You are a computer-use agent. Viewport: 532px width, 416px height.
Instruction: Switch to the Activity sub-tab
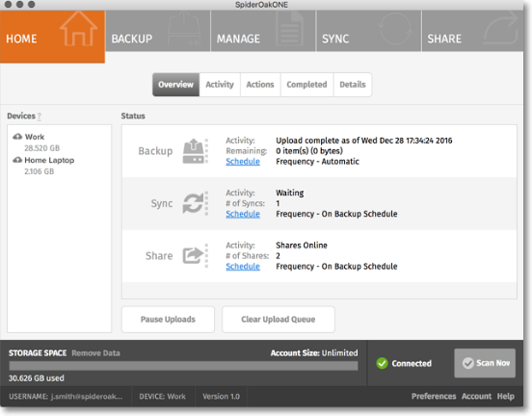tap(220, 85)
